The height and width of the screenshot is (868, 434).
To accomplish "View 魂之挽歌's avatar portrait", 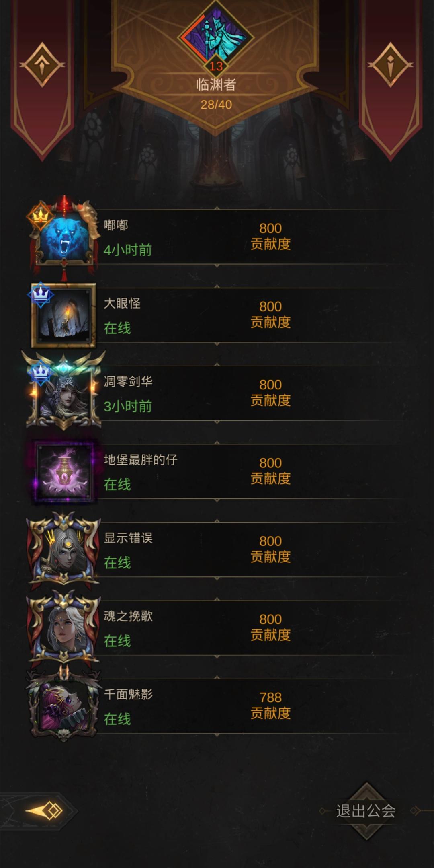I will point(63,627).
